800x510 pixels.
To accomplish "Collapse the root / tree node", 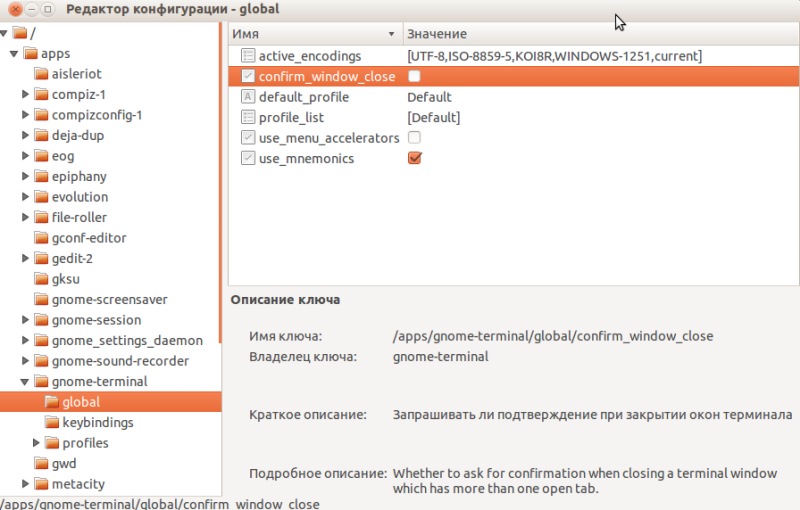I will tap(4, 33).
